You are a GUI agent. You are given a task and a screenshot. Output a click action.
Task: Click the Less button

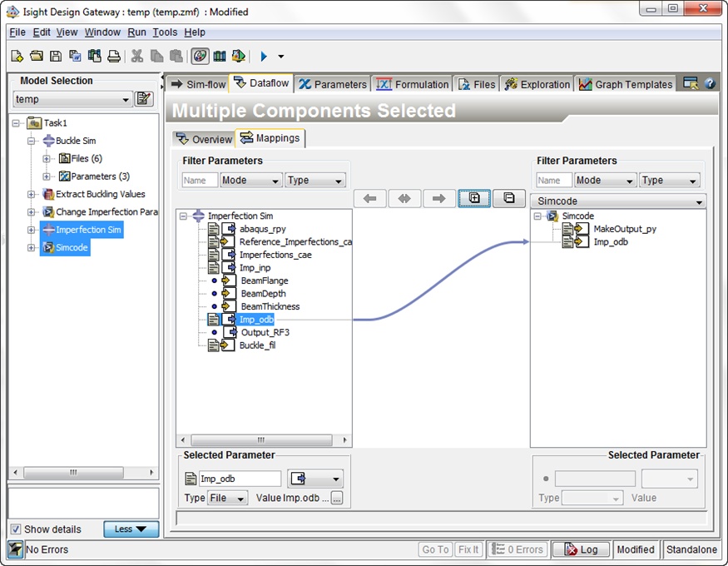pos(131,529)
